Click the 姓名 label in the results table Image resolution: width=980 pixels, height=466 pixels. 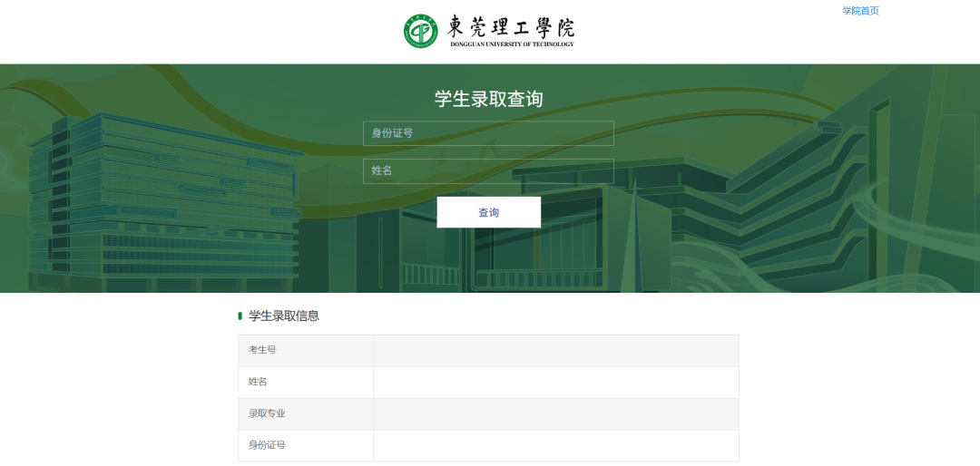258,382
